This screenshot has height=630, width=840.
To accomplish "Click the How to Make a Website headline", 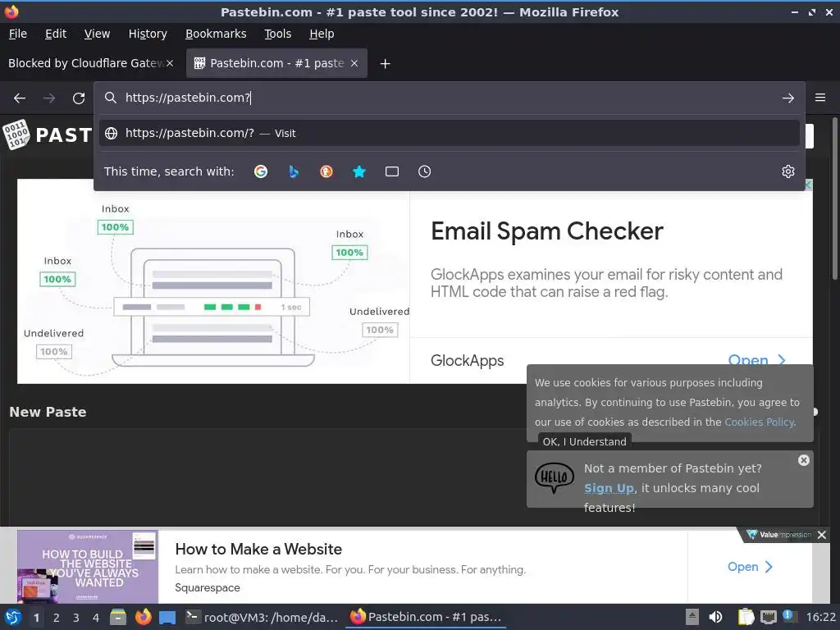I will coord(258,549).
